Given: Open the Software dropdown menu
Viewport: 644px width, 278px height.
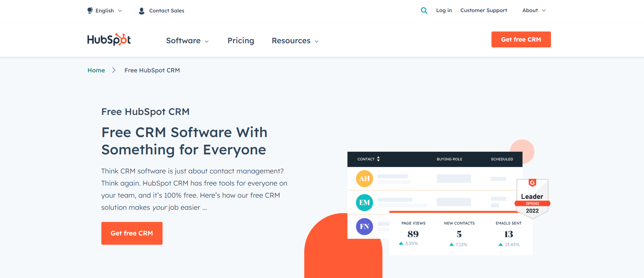Looking at the screenshot, I should tap(187, 41).
